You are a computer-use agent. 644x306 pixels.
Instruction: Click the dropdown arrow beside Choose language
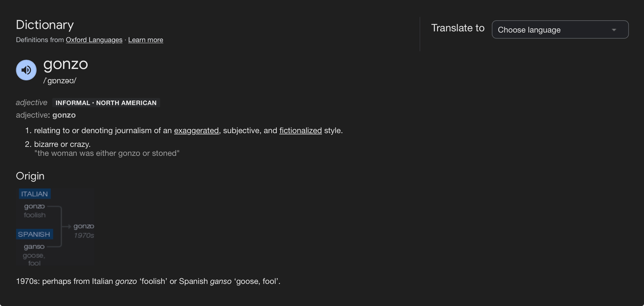(614, 30)
